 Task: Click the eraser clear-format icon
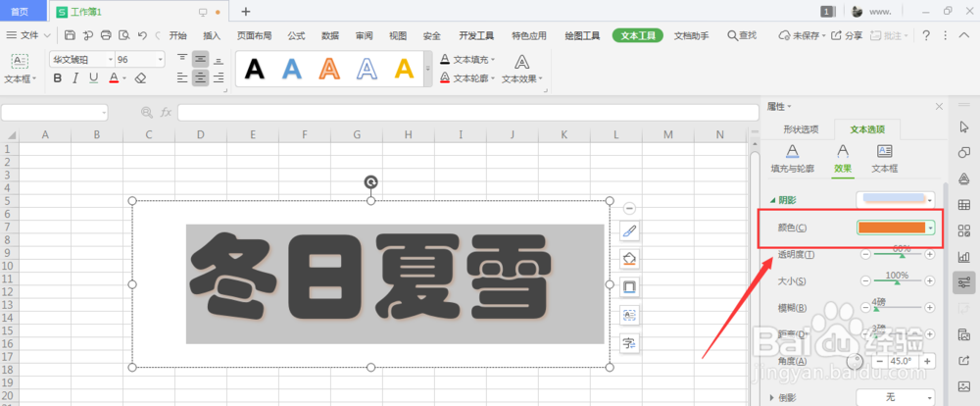[140, 78]
